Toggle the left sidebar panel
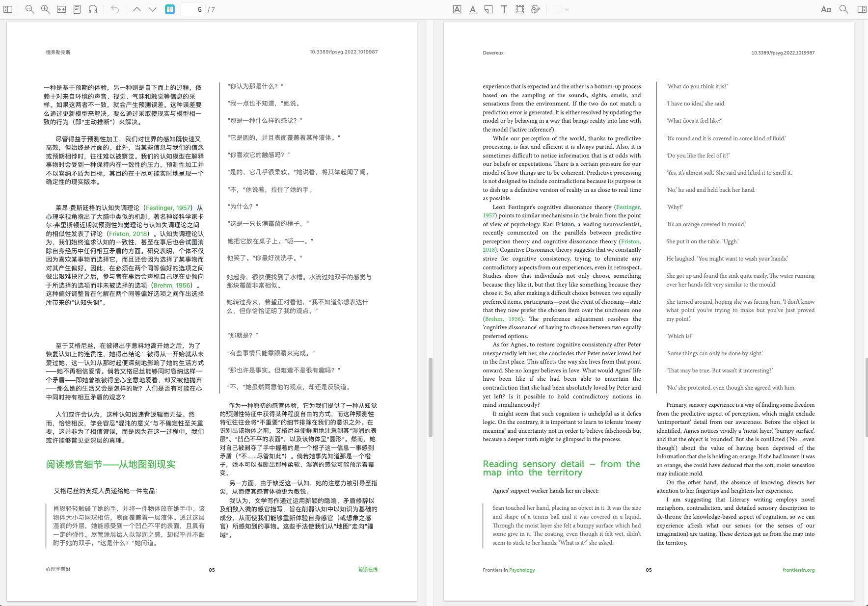 (8, 9)
